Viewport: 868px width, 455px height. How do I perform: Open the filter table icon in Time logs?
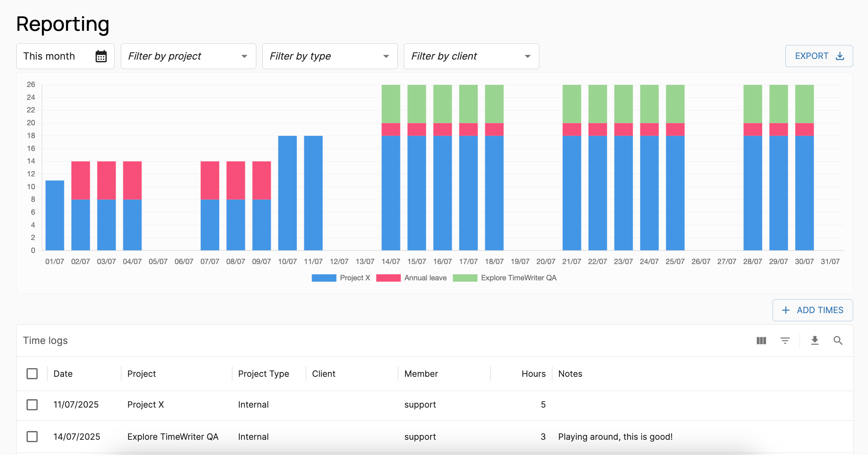785,341
